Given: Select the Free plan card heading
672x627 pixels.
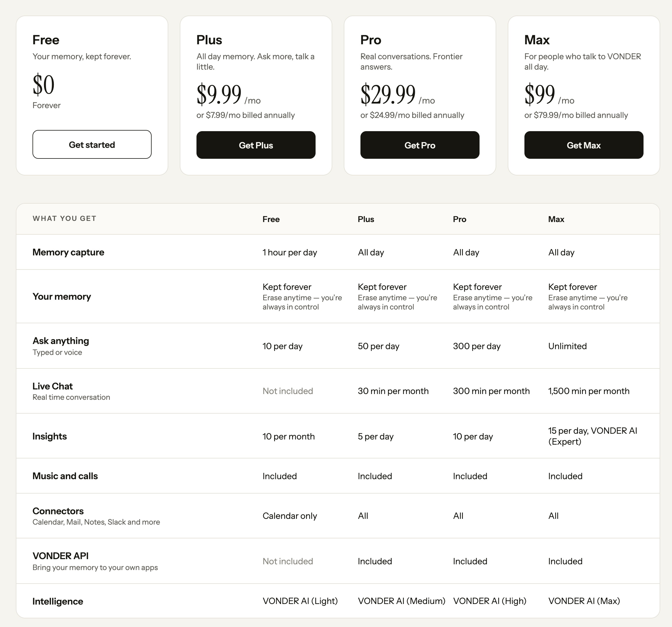Looking at the screenshot, I should pyautogui.click(x=46, y=40).
